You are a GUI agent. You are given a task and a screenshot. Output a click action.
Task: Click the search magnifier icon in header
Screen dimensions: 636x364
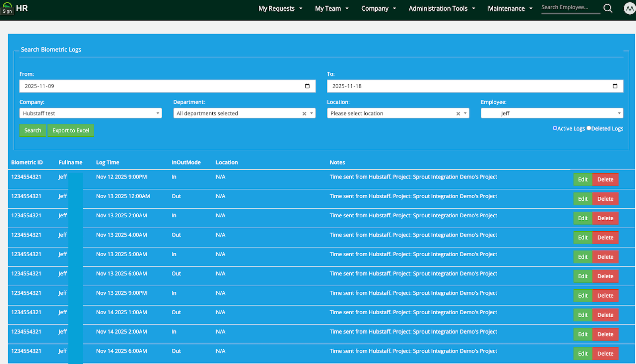(x=608, y=8)
